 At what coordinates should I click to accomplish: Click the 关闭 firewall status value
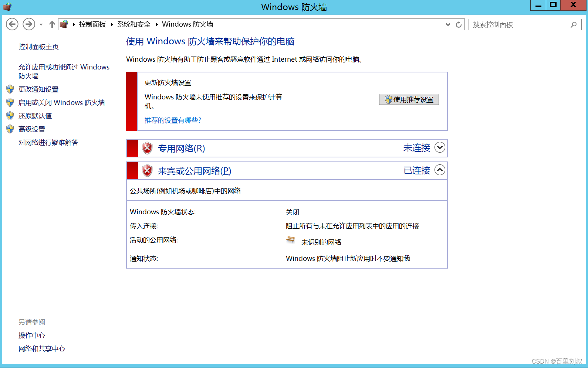[x=293, y=212]
